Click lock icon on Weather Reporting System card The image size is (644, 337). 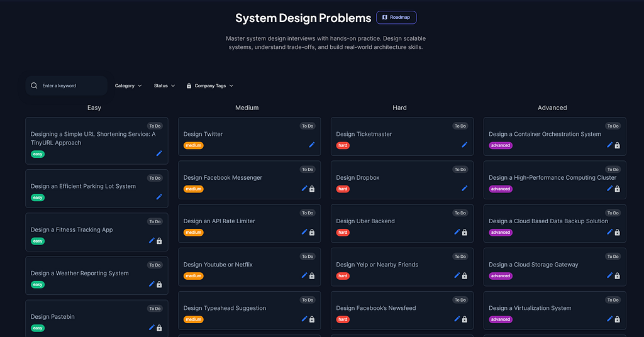tap(159, 284)
